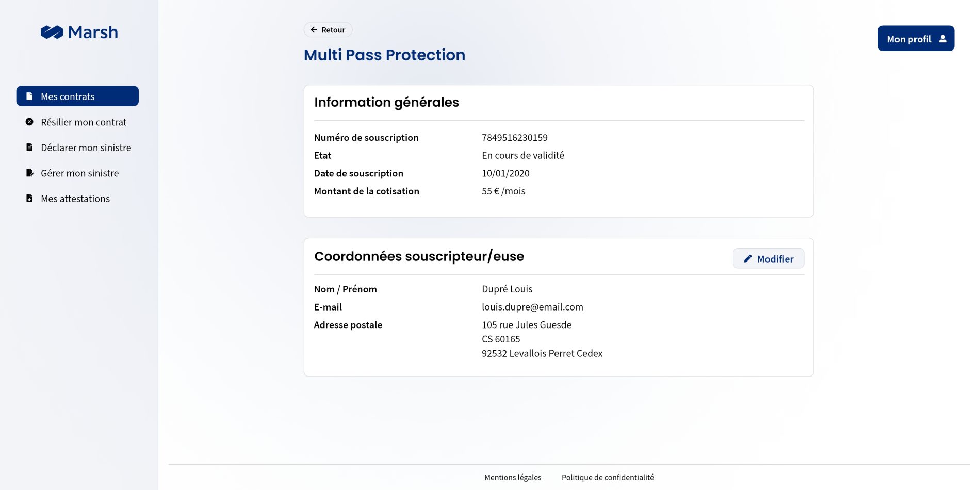980x490 pixels.
Task: Click the Marsh logo
Action: 79,32
